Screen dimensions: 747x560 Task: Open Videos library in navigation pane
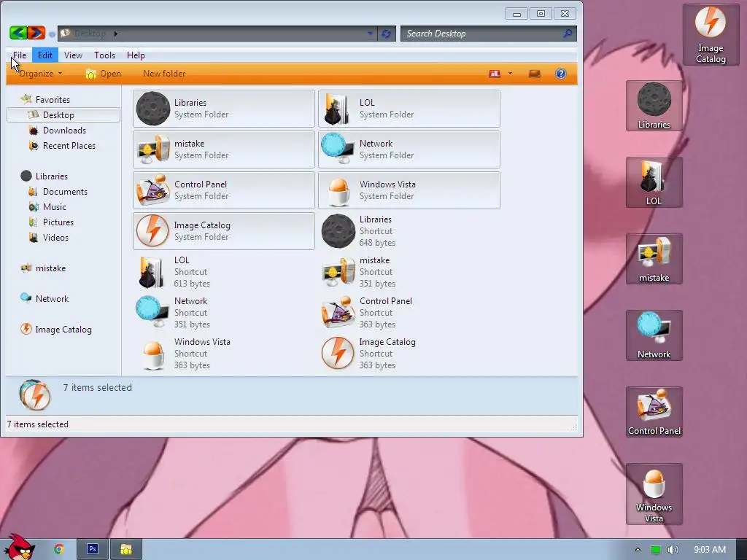49,237
